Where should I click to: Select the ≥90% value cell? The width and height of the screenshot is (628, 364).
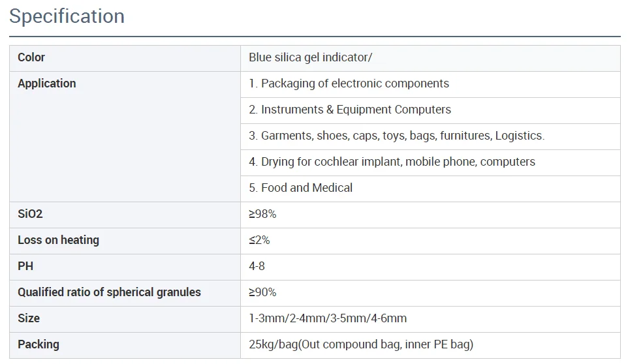point(262,292)
